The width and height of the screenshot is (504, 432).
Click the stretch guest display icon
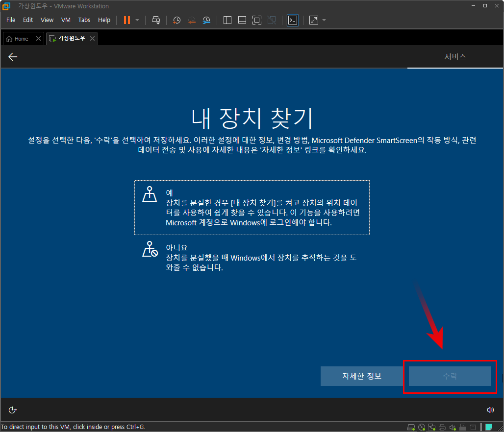coord(314,20)
